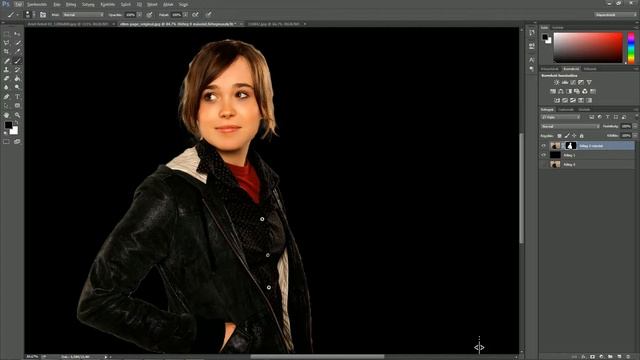Select the Dodge tool
Screen dimensions: 640x360
(17, 87)
